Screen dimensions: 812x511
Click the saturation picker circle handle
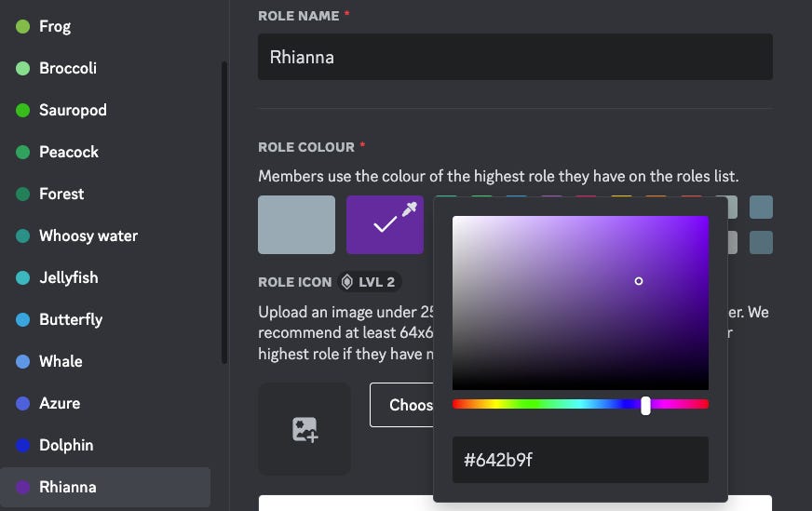(x=639, y=281)
